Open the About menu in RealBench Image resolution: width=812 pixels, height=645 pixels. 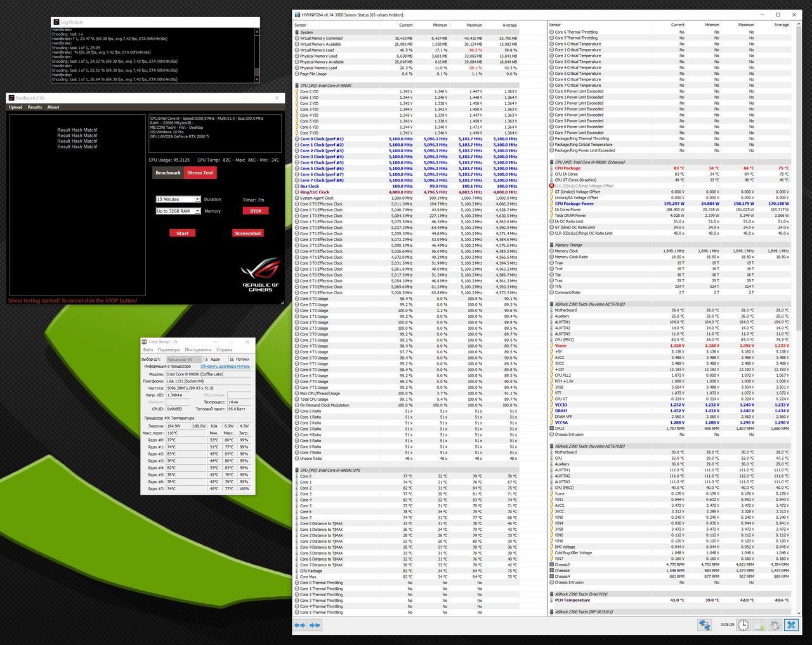(x=53, y=107)
